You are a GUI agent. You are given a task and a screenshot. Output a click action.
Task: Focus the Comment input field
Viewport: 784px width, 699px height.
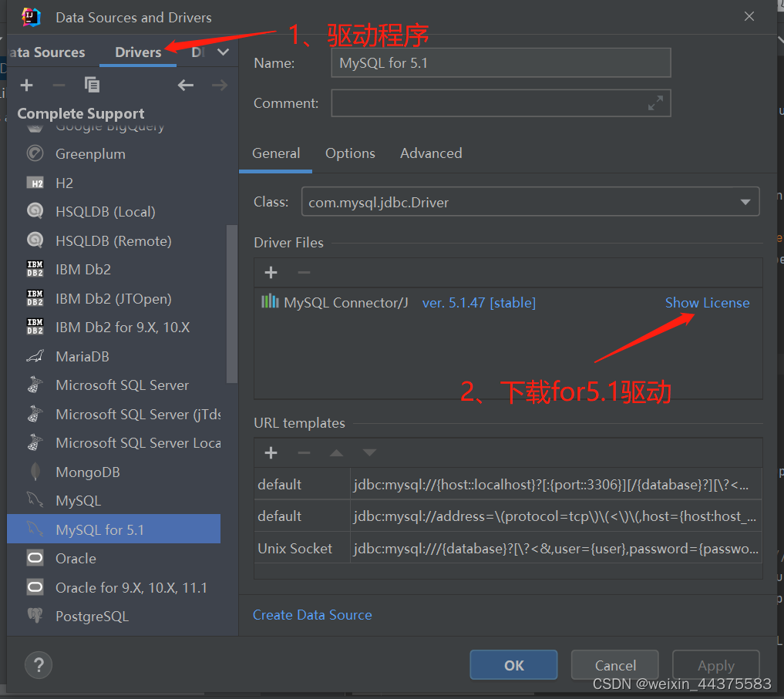tap(501, 103)
